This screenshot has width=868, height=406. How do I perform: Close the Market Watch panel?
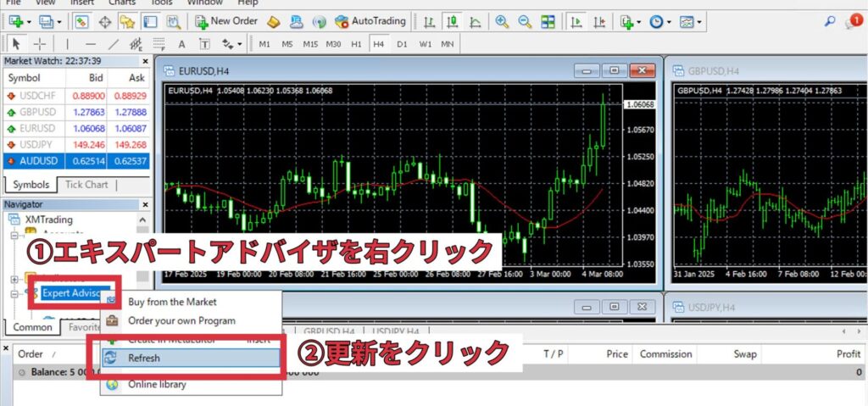(145, 62)
